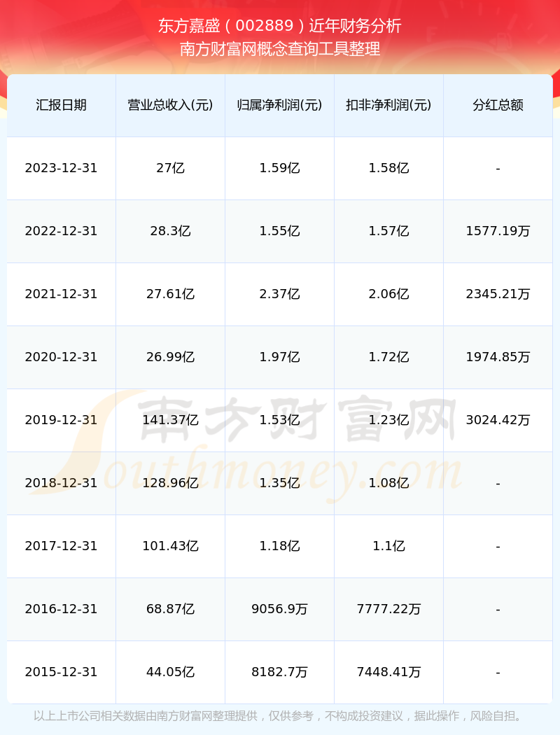Select the revenue cell 27亿

170,168
